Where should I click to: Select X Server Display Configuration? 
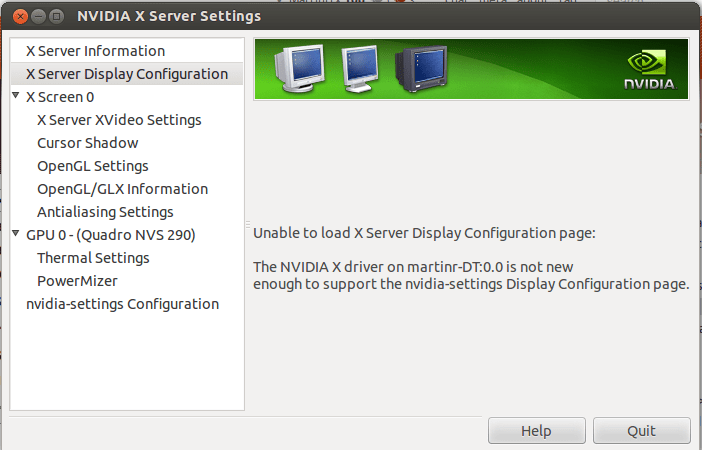[126, 74]
